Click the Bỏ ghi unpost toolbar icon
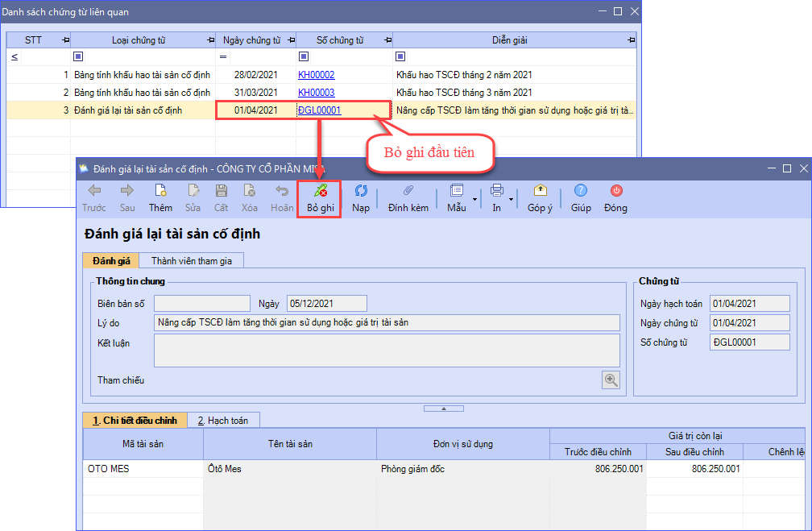The image size is (812, 531). (x=320, y=192)
